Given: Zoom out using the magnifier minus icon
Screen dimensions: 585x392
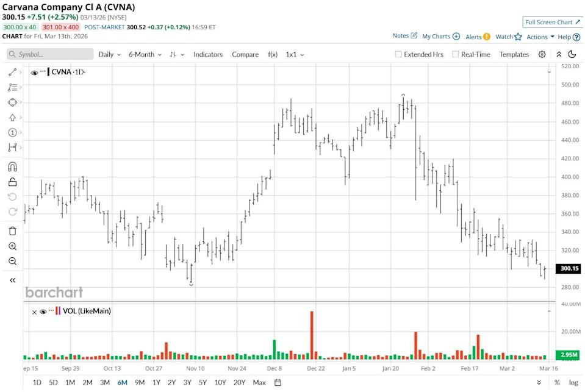Looking at the screenshot, I should coord(12,262).
